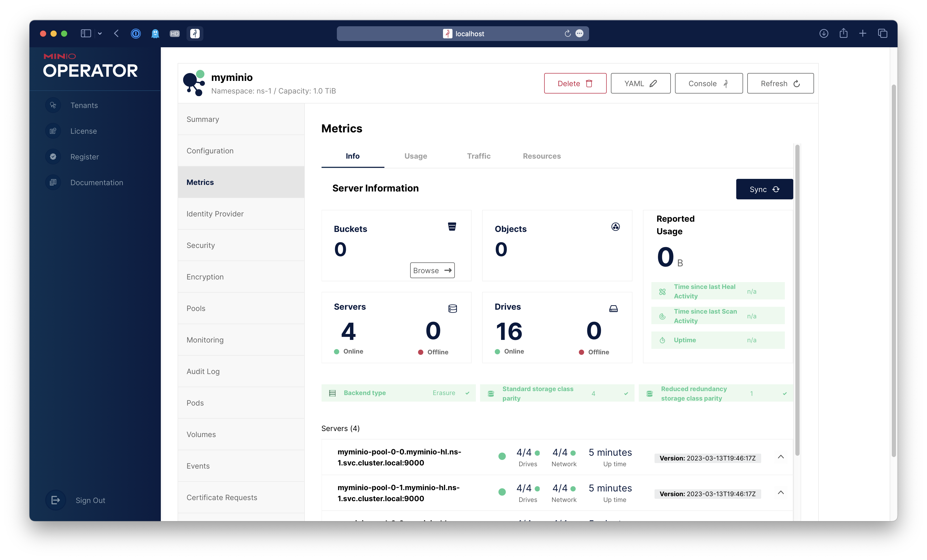Open the Configuration section
927x560 pixels.
pyautogui.click(x=241, y=151)
